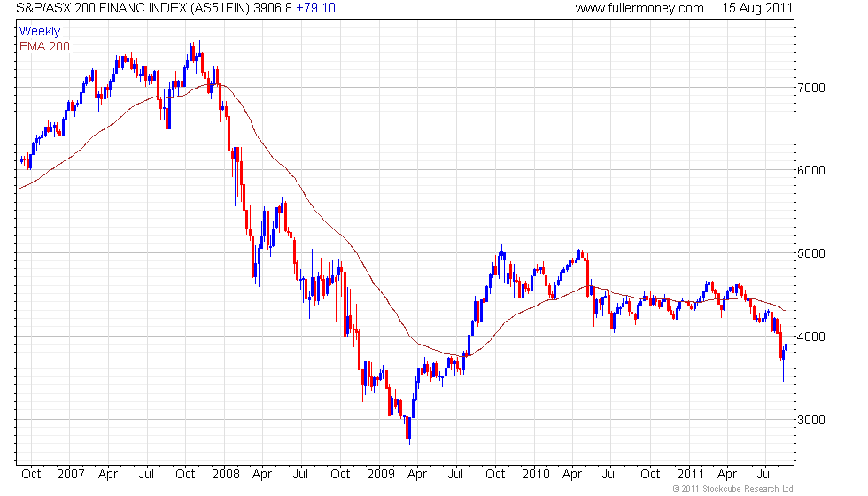Select the EMA 200 legend label
This screenshot has height=496, width=868.
[x=44, y=46]
